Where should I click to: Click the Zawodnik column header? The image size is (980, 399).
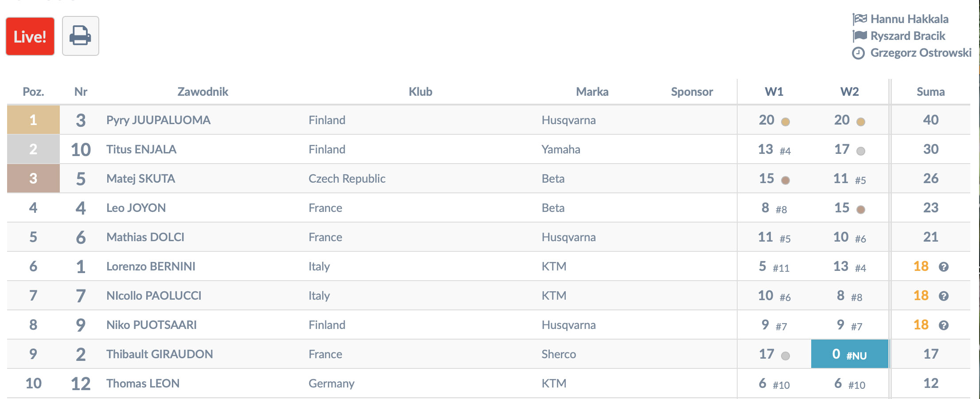202,92
